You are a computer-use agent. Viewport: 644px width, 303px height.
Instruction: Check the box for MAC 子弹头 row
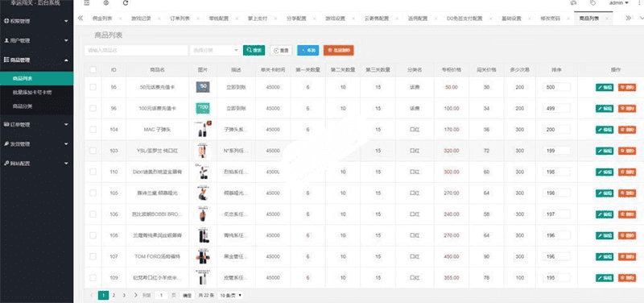tap(93, 130)
